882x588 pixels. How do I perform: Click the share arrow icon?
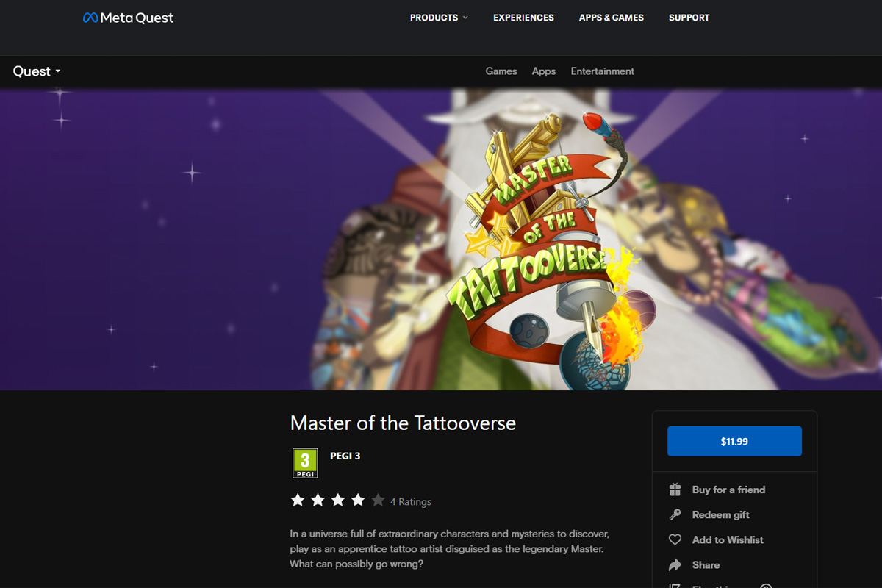pyautogui.click(x=675, y=564)
